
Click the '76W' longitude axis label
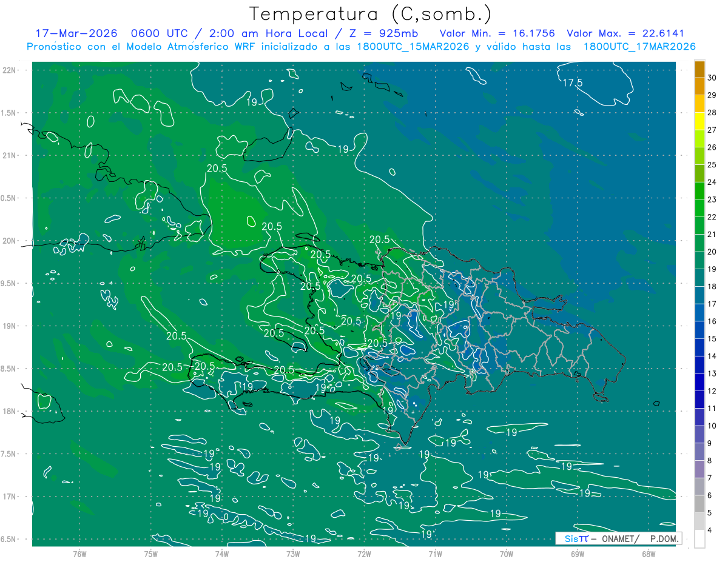(x=79, y=554)
